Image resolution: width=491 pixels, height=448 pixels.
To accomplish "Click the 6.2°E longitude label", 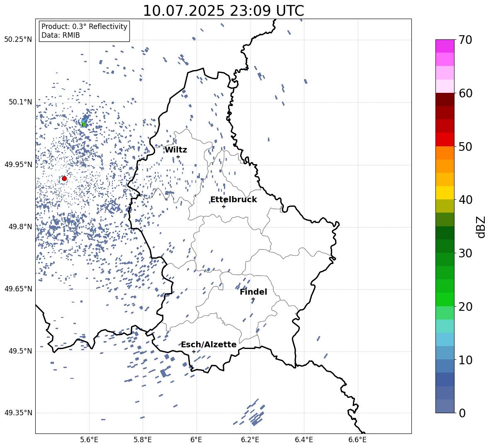I will point(250,440).
